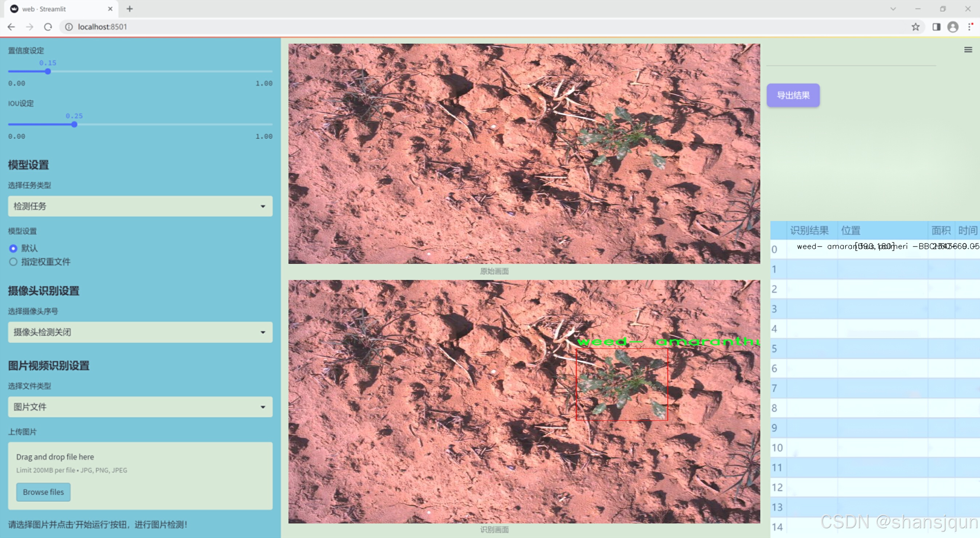Click the detection result image 识别画面
Image resolution: width=980 pixels, height=538 pixels.
click(524, 402)
